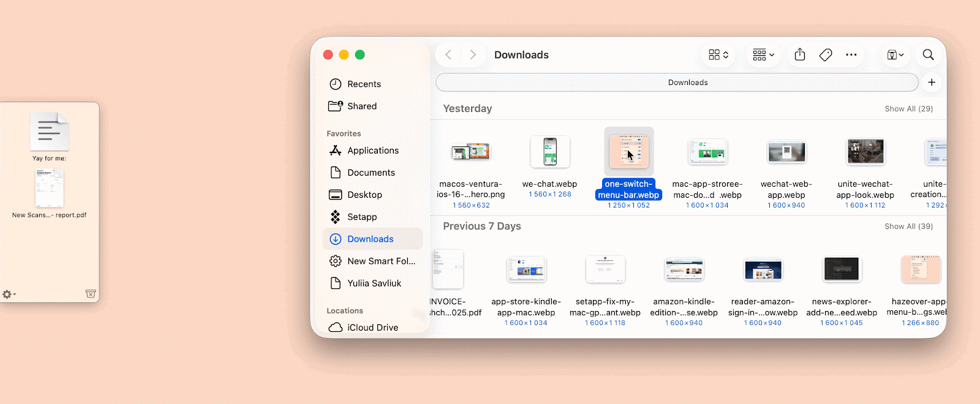Open Recents in Finder sidebar
Image resolution: width=980 pixels, height=404 pixels.
tap(372, 84)
